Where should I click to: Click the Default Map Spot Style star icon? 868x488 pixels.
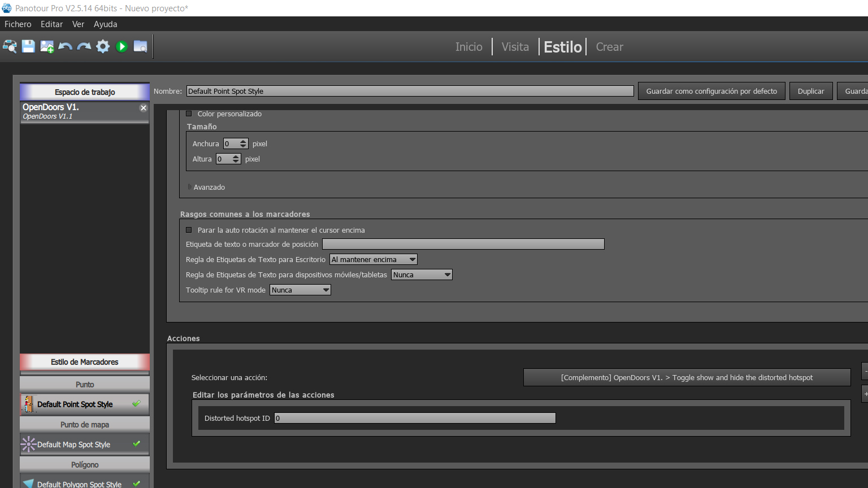click(28, 445)
